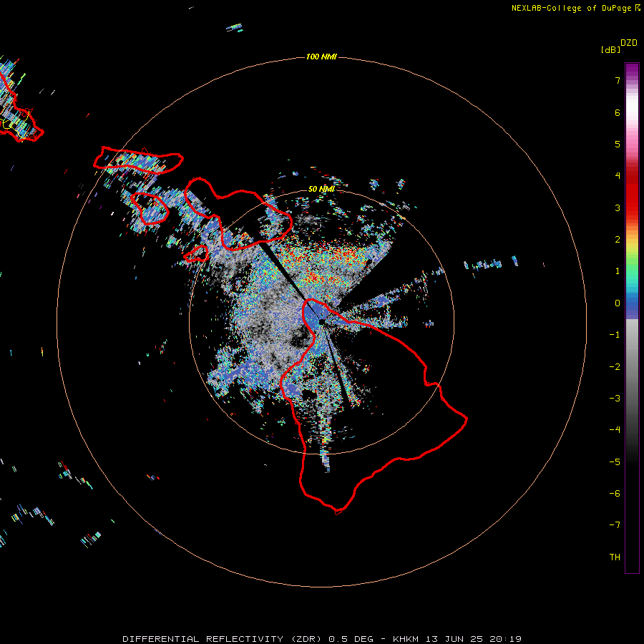This screenshot has height=644, width=644.
Task: Click the 2 value on color scale
Action: click(618, 240)
